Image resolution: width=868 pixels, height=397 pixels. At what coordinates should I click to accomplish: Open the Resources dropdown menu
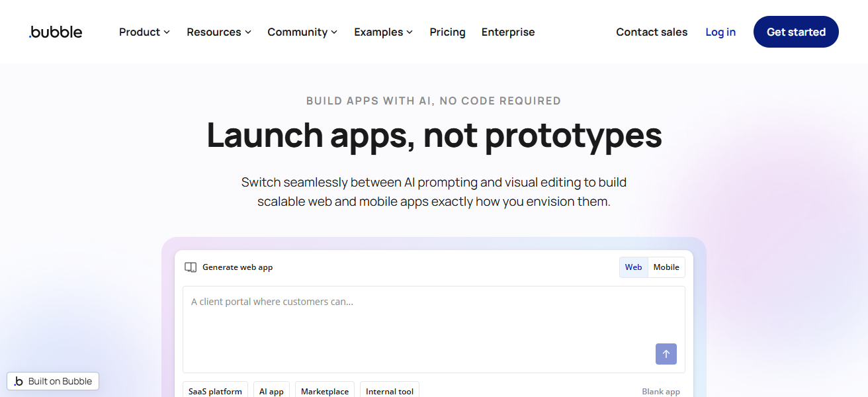coord(218,32)
